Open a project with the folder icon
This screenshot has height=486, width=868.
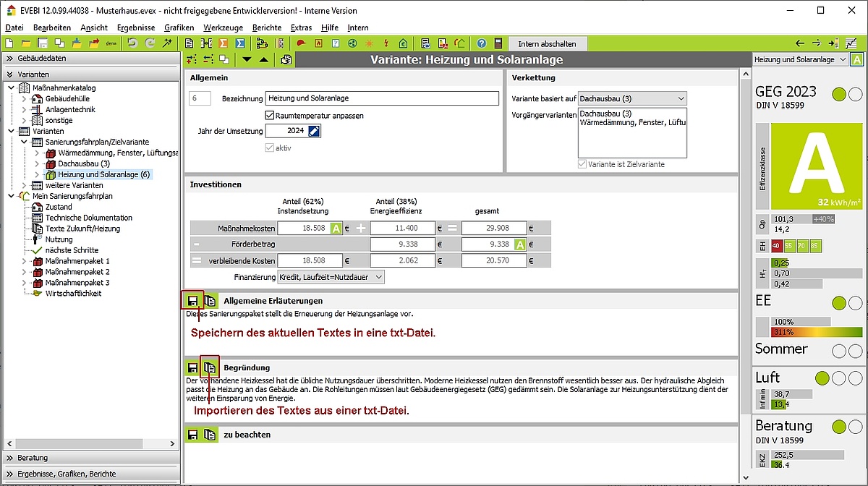(x=26, y=43)
